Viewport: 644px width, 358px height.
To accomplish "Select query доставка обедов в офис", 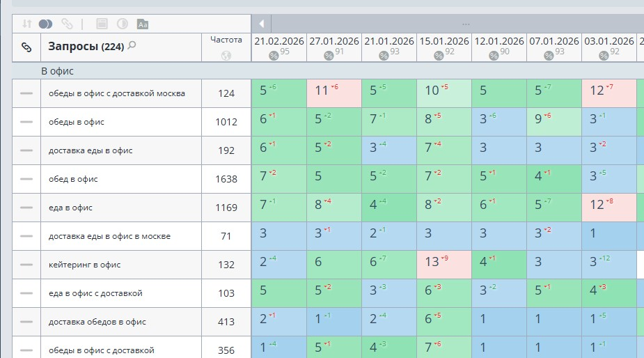I will 97,322.
